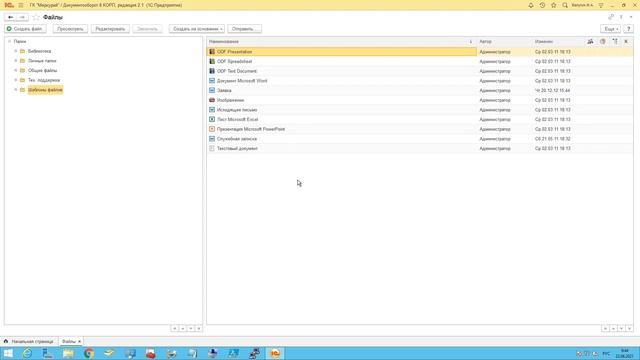640x360 pixels.
Task: Click the round icon in list header
Action: coord(602,42)
